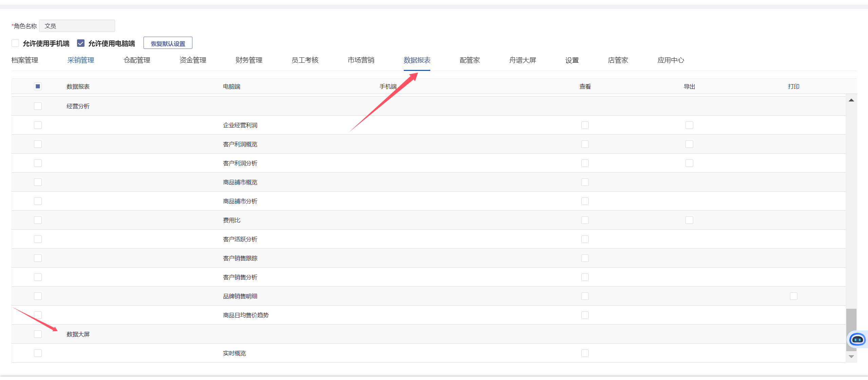This screenshot has width=868, height=380.
Task: Click the 角色名称 input field
Action: [77, 26]
